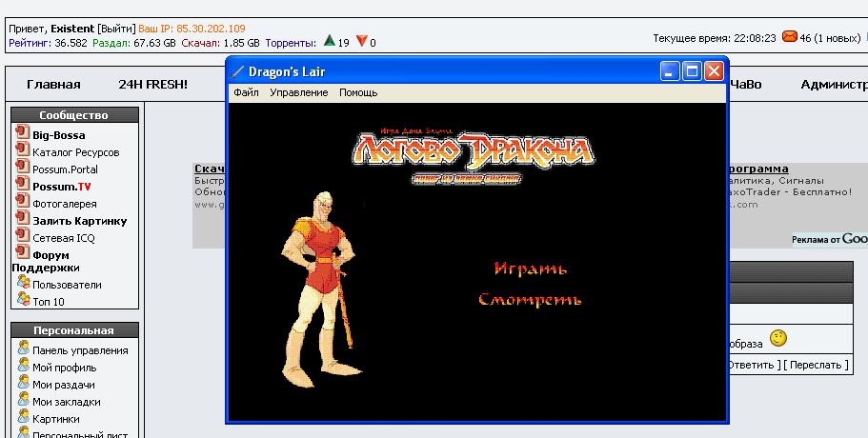The height and width of the screenshot is (438, 868).
Task: Click the users icon beside Пользователи
Action: [23, 283]
